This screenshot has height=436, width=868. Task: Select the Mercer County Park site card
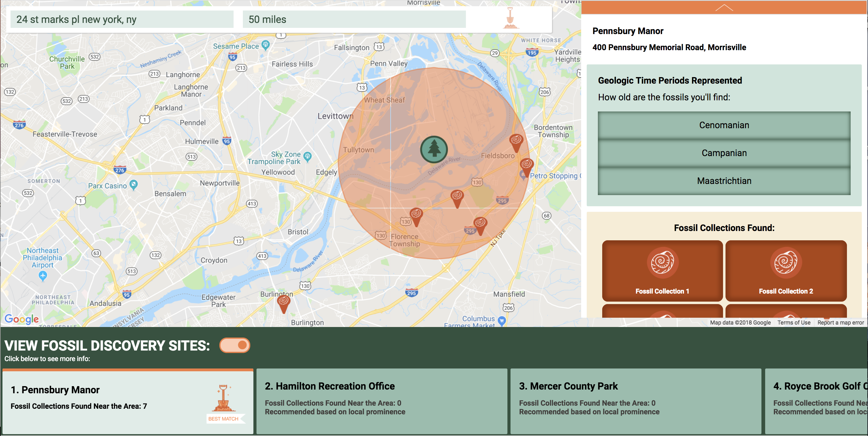pos(635,401)
